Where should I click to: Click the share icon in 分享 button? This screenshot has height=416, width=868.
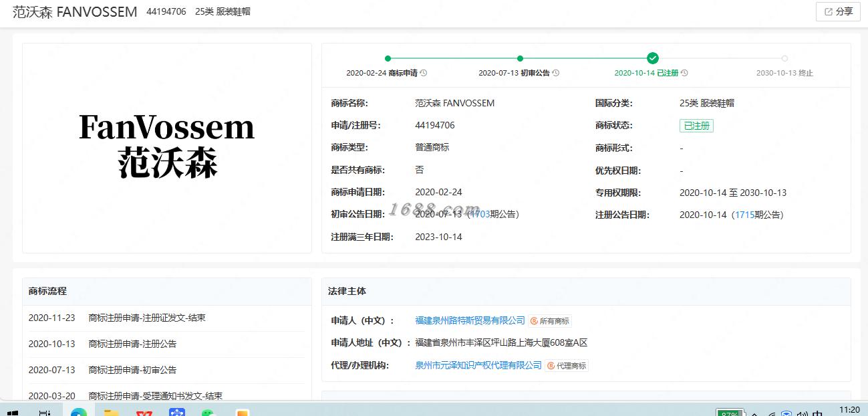point(829,11)
